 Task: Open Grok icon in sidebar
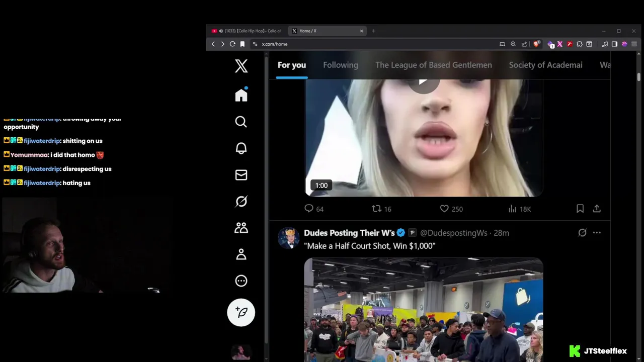pyautogui.click(x=242, y=202)
